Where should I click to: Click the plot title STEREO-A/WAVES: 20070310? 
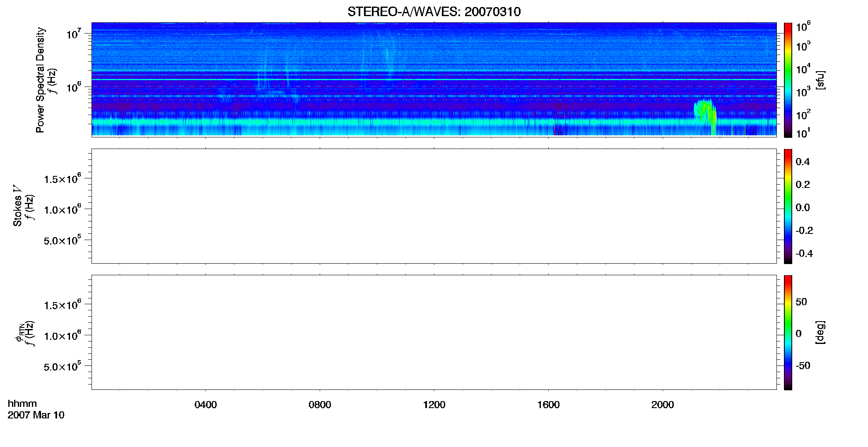coord(434,12)
